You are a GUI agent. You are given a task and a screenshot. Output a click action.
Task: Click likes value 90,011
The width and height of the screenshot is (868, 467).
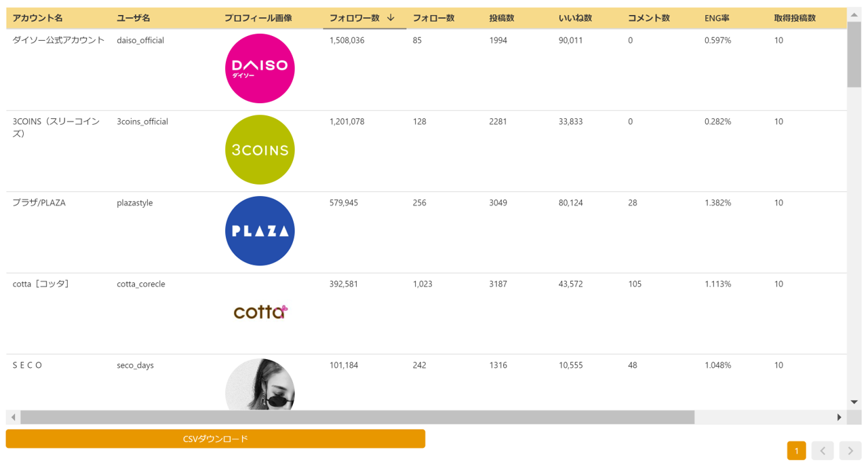click(x=570, y=40)
